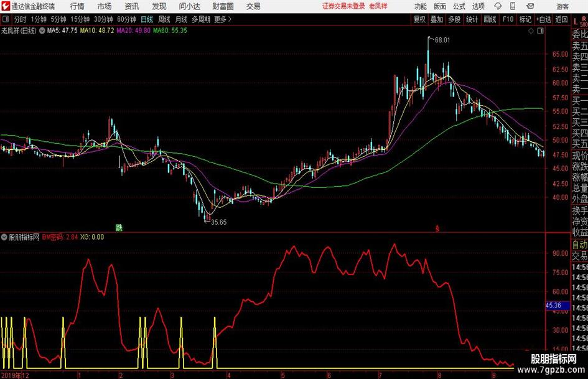The height and width of the screenshot is (379, 588).
Task: Open the mail envelope icon
Action: coord(530,6)
